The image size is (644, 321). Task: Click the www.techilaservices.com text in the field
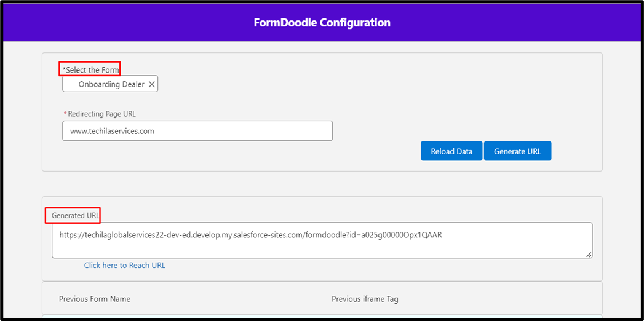(112, 131)
